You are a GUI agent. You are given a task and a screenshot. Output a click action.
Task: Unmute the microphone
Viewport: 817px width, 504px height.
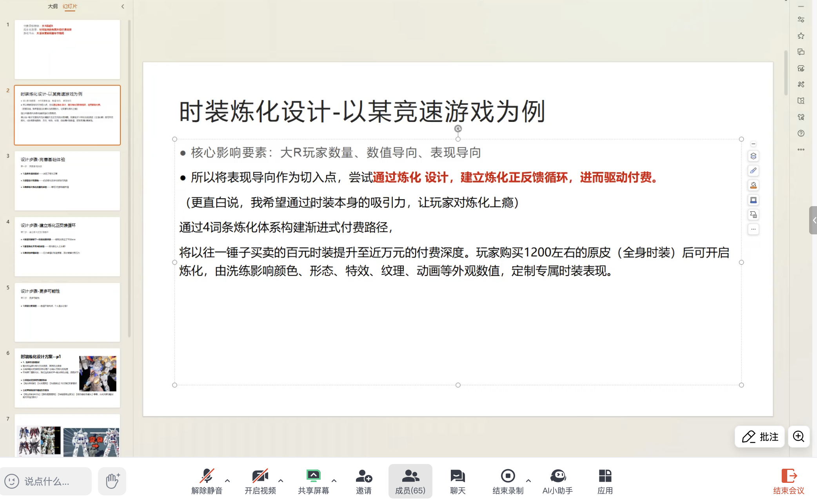(207, 480)
